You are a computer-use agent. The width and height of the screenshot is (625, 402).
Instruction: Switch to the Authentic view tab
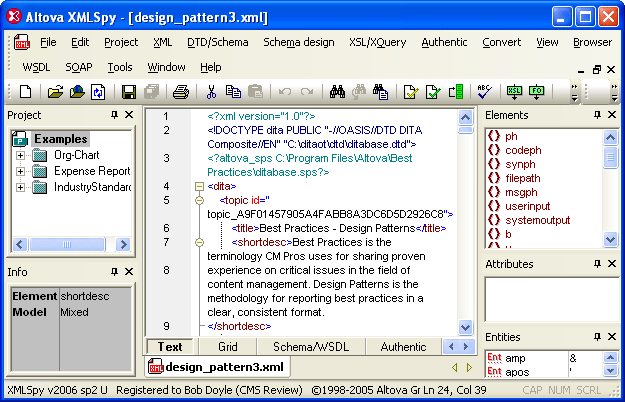[x=403, y=347]
